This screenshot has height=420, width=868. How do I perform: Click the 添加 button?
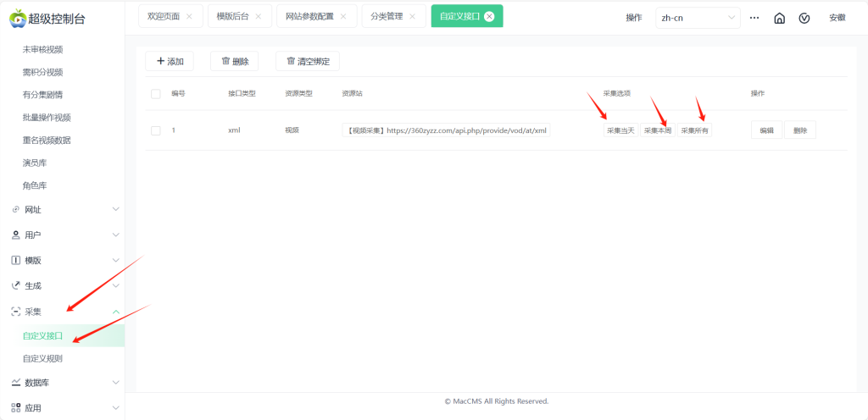(170, 61)
